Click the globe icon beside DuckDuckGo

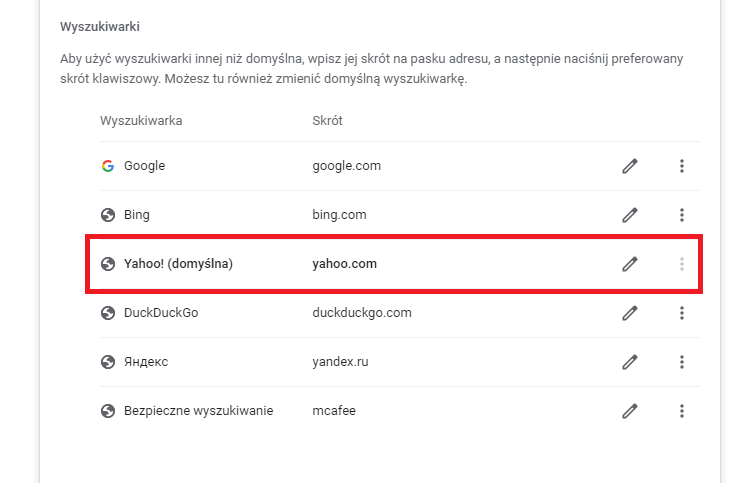[x=108, y=313]
